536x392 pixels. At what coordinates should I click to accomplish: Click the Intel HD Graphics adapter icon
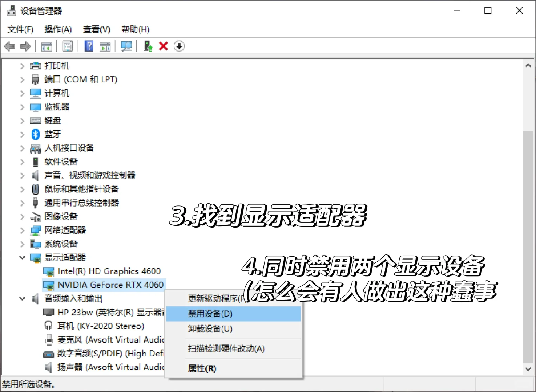point(49,271)
